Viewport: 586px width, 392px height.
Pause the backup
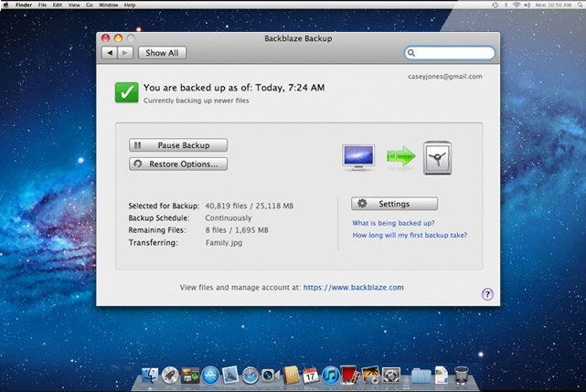click(x=177, y=145)
